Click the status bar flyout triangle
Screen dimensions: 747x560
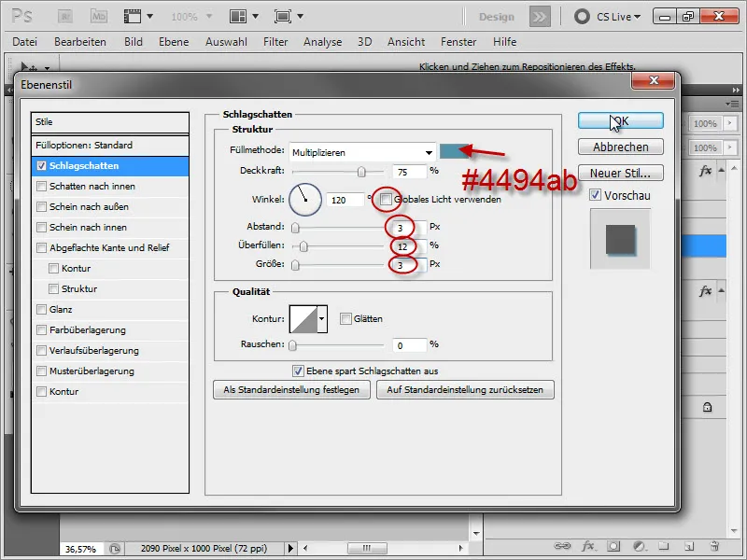tap(290, 548)
